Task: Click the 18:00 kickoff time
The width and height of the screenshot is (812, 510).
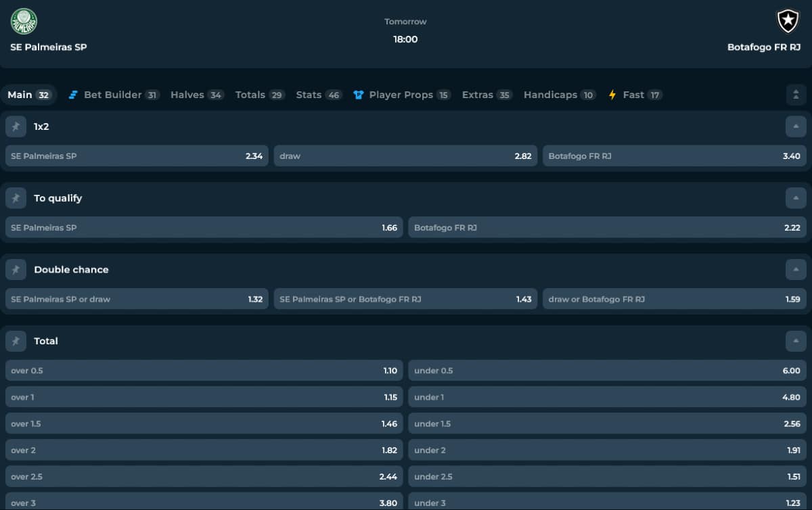Action: [406, 39]
